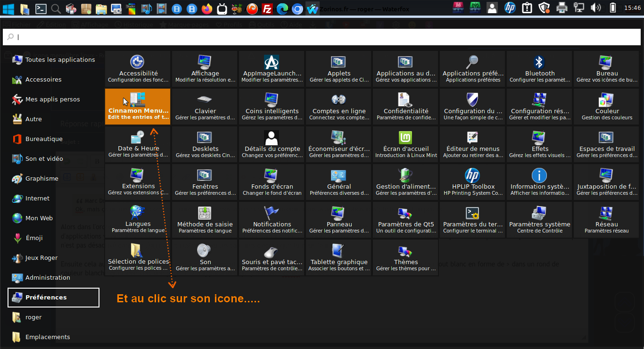The width and height of the screenshot is (644, 349).
Task: Open the Accessibilité settings
Action: [x=138, y=68]
